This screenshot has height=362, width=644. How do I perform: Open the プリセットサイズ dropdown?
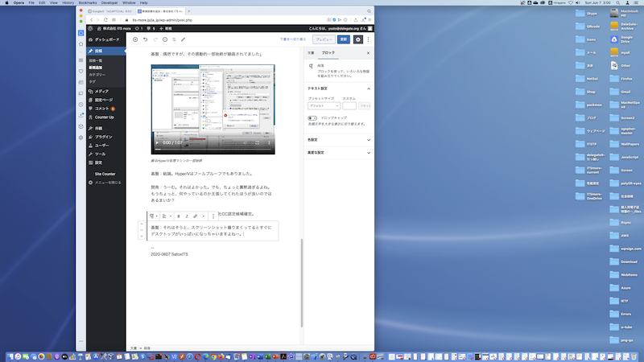tap(321, 105)
